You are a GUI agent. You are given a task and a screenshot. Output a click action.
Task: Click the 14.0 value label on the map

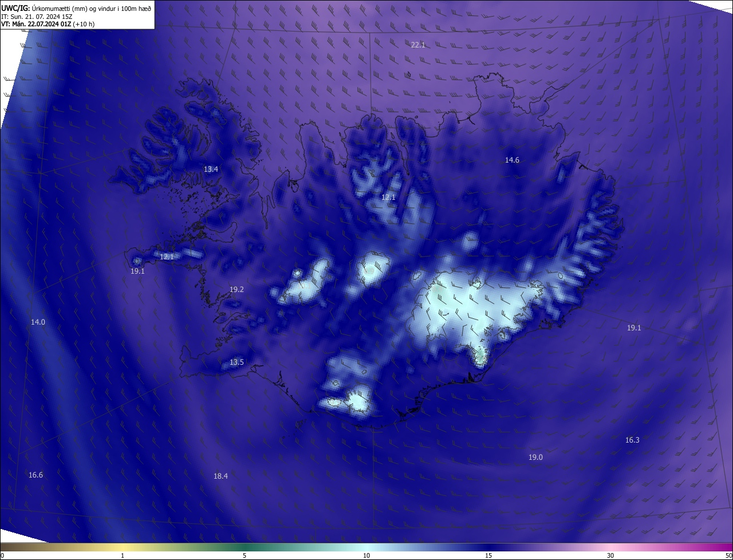pos(38,322)
